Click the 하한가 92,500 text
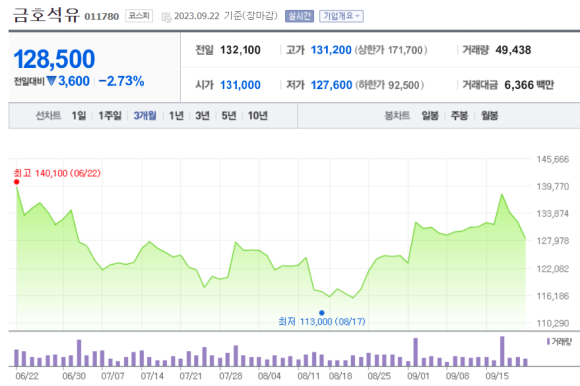 point(390,85)
